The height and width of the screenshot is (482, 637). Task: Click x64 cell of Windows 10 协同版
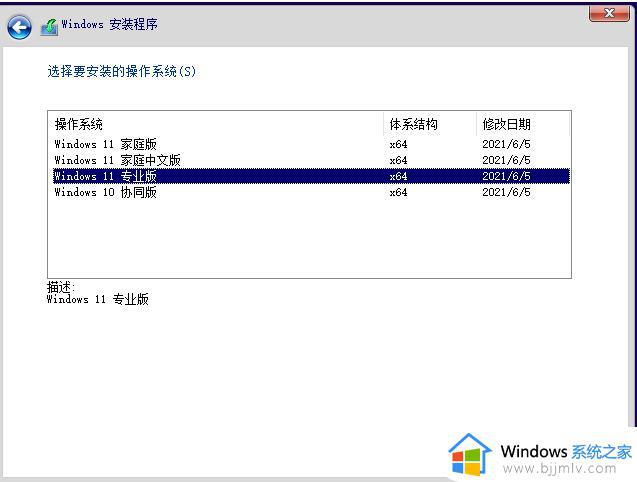tap(398, 192)
